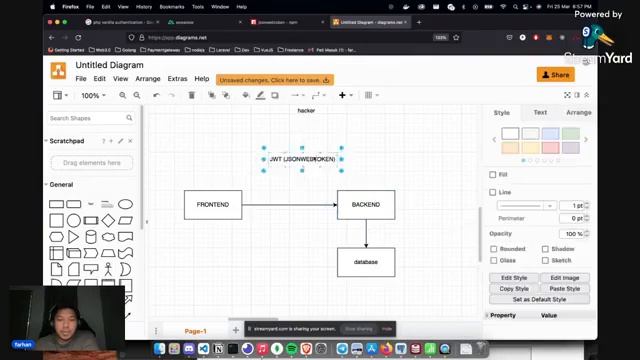
Task: Click the zoom in magnifier icon
Action: pyautogui.click(x=122, y=95)
